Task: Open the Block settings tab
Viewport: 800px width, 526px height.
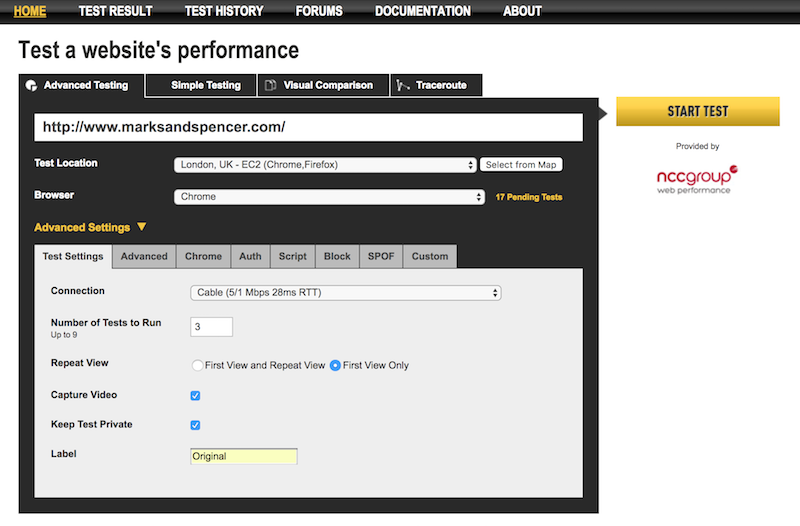Action: [x=337, y=256]
